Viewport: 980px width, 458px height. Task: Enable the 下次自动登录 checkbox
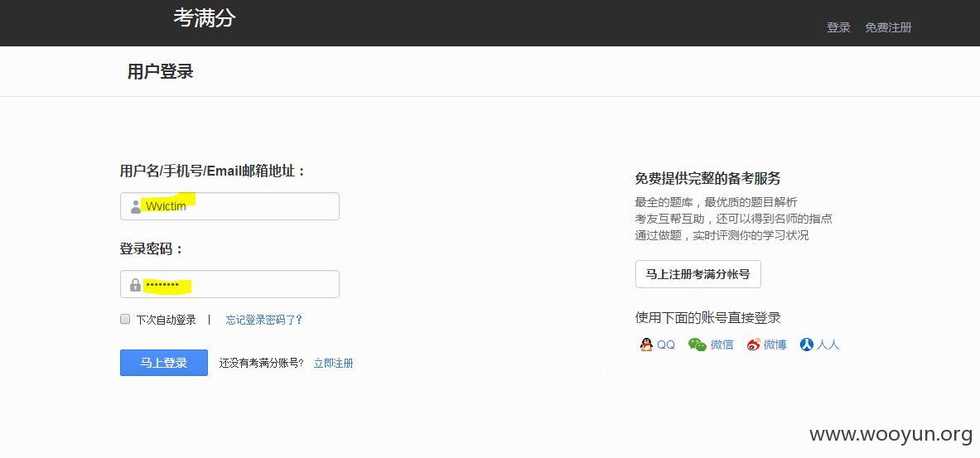click(125, 320)
